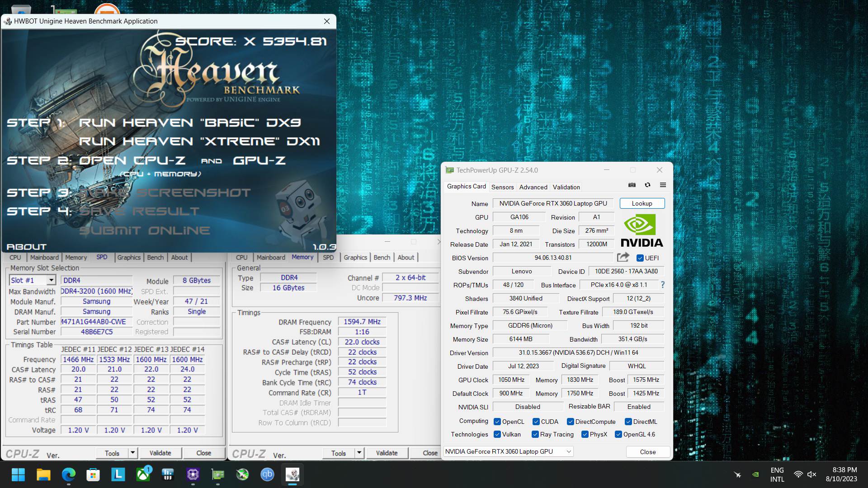Screen dimensions: 868x488
Task: Open Validation tab in GPU-Z
Action: 566,187
